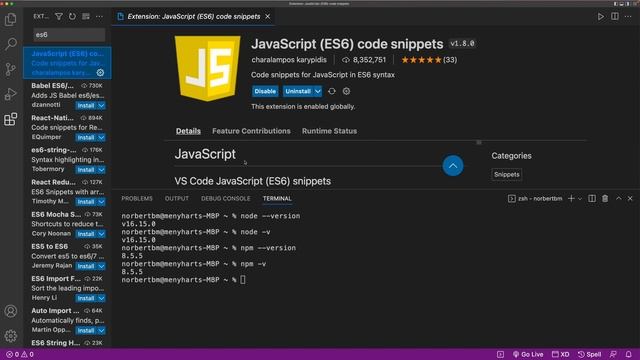Install the ES6 Import Formatter extension
Viewport: 640px width, 360px height.
[86, 298]
